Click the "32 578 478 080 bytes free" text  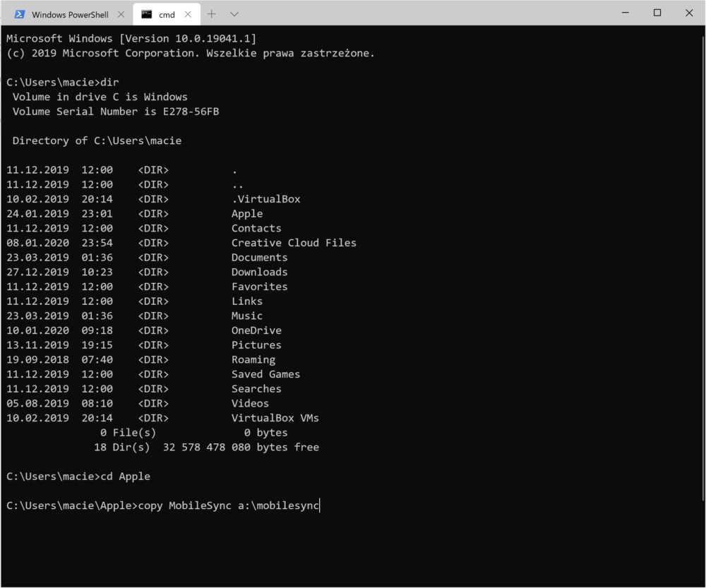[241, 447]
